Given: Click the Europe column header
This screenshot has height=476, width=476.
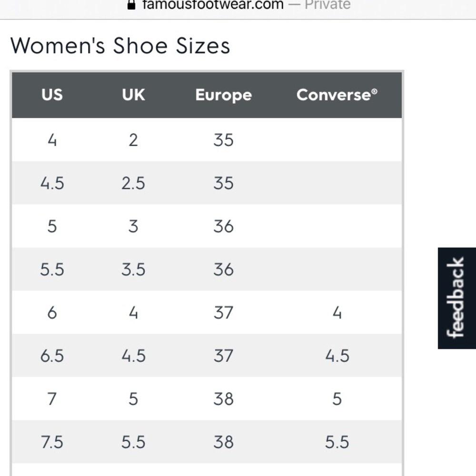Looking at the screenshot, I should pos(223,95).
